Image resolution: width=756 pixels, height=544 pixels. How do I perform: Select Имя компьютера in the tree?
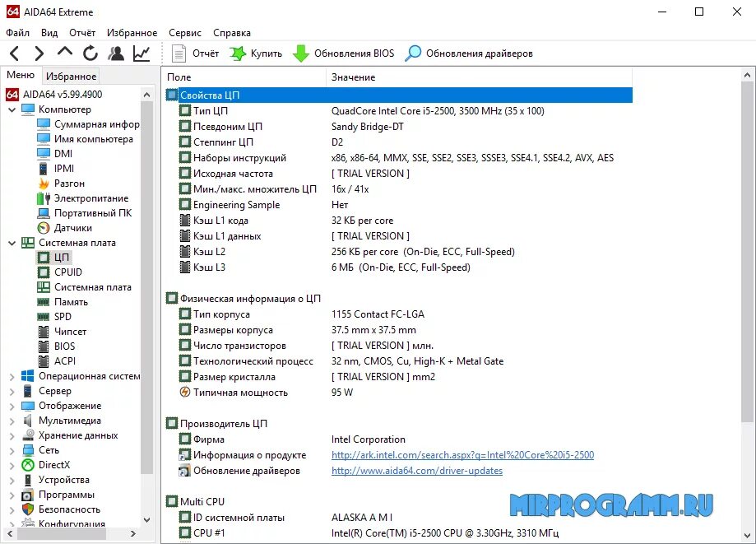[x=94, y=139]
